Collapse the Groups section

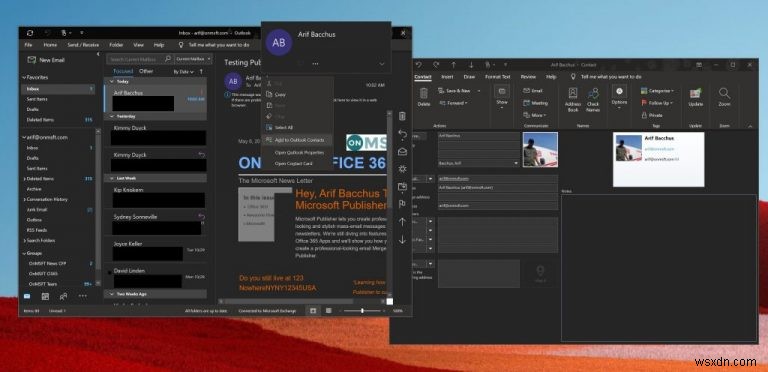[x=24, y=254]
